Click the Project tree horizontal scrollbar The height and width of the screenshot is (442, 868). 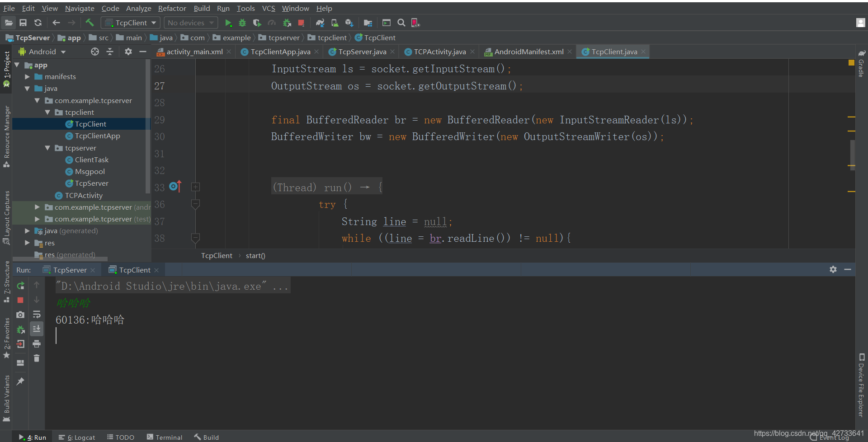tap(60, 259)
